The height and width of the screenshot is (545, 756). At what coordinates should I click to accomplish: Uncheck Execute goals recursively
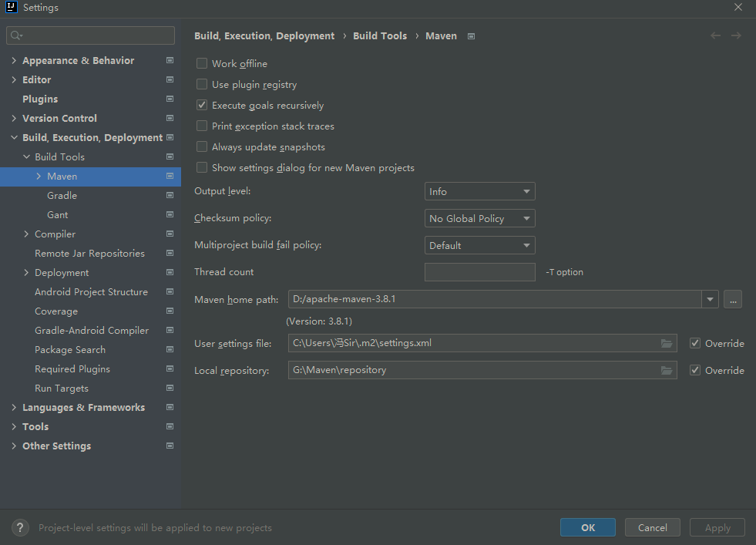(x=202, y=105)
